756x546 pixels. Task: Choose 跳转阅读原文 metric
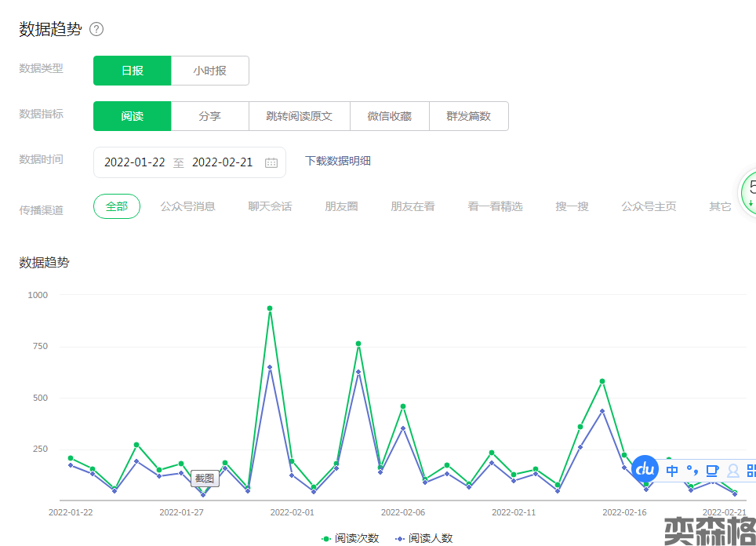tap(299, 116)
